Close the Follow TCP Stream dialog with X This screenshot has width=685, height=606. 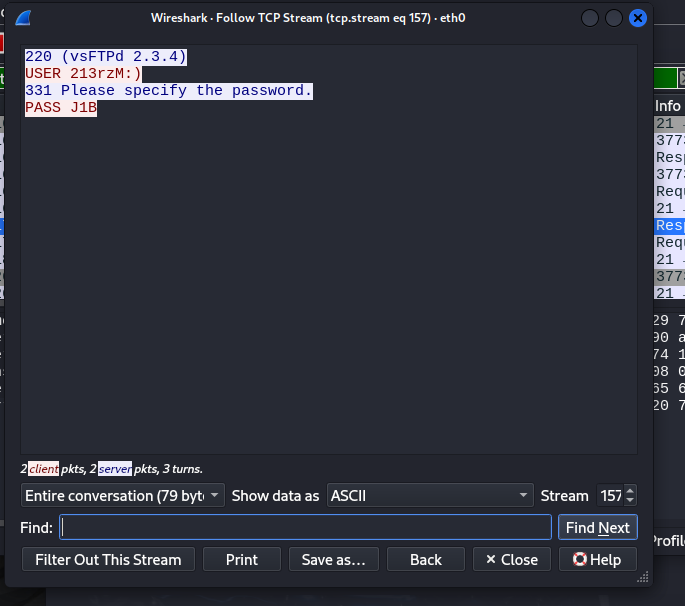tap(637, 18)
